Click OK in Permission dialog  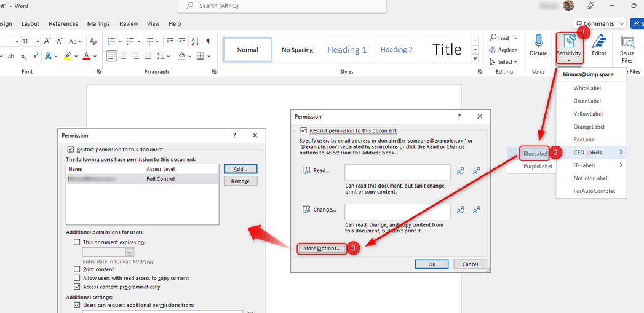[432, 264]
